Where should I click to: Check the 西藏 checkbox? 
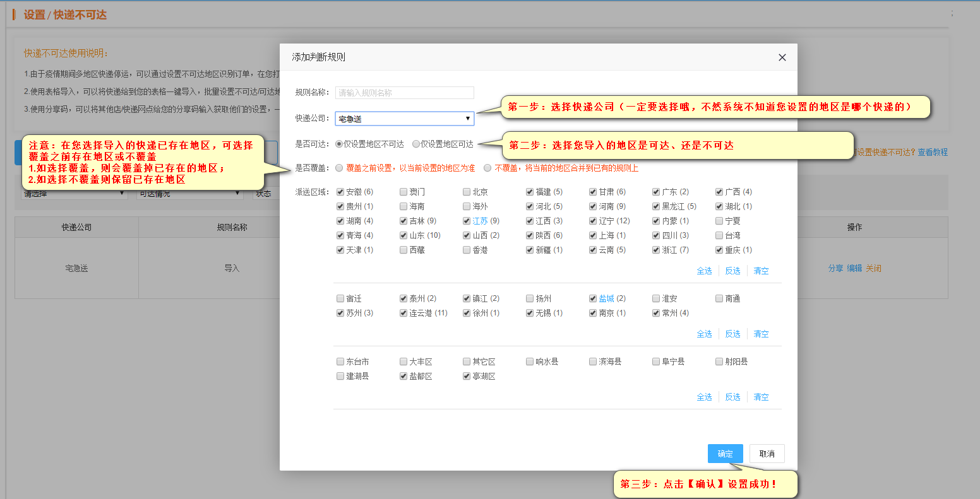403,250
